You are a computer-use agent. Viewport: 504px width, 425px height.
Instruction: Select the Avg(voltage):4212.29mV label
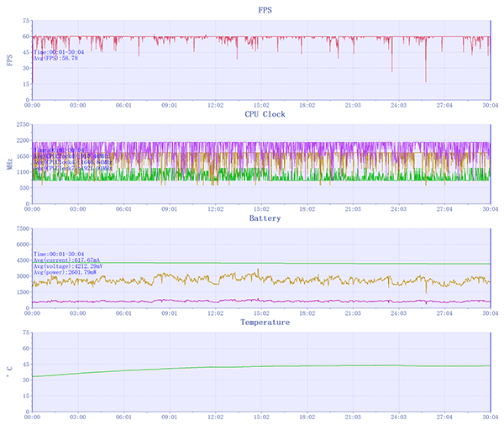pyautogui.click(x=67, y=266)
